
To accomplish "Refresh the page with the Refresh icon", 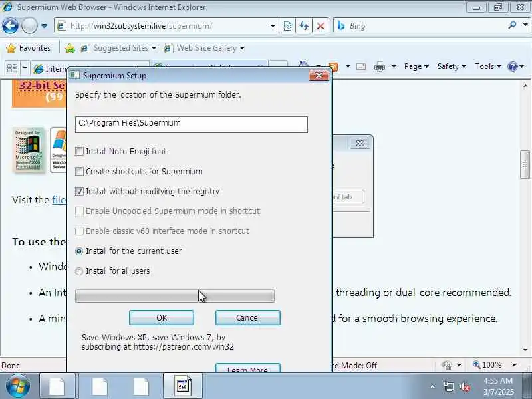I will pyautogui.click(x=304, y=26).
